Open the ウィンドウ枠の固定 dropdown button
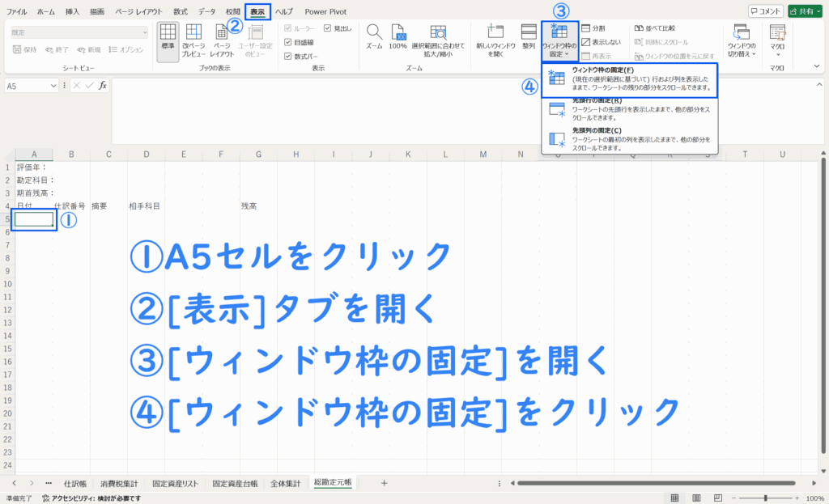 pos(559,41)
